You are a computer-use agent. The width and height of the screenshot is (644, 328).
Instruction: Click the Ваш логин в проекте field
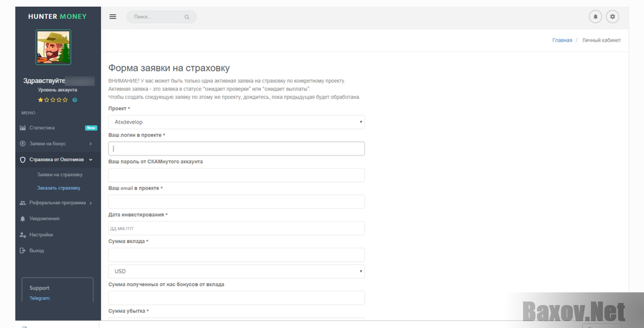coord(237,149)
